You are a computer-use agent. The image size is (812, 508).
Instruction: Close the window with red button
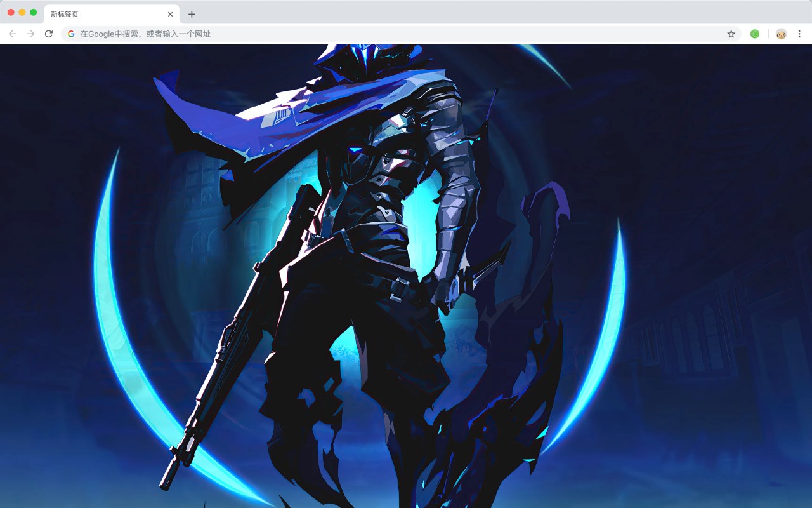pyautogui.click(x=11, y=12)
